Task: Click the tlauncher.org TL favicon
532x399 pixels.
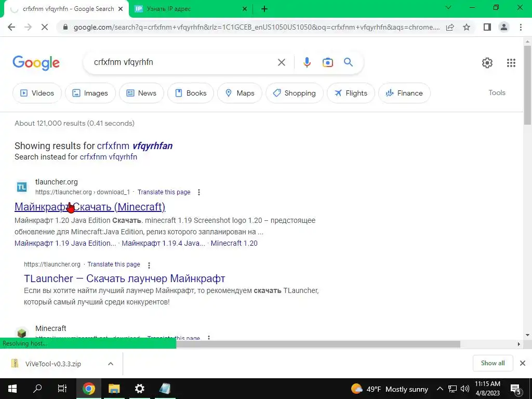Action: 22,187
